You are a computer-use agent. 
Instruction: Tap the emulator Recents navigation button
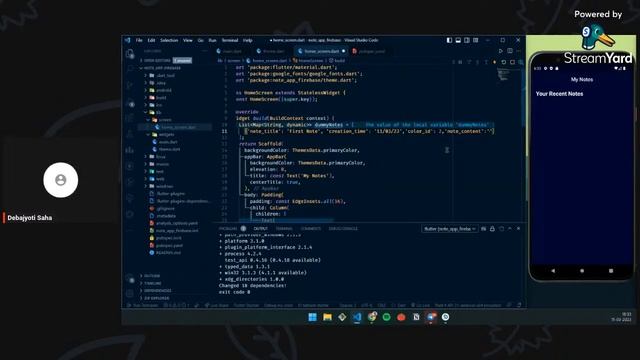coord(611,271)
